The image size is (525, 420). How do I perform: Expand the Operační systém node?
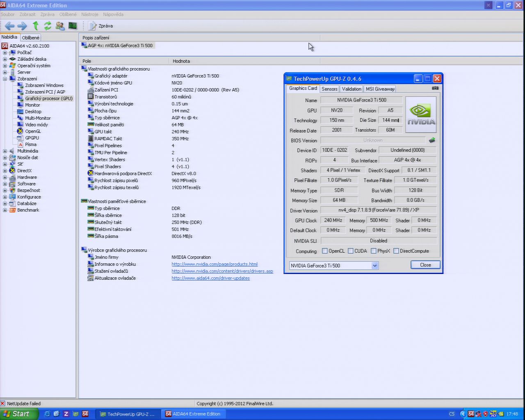pos(5,66)
